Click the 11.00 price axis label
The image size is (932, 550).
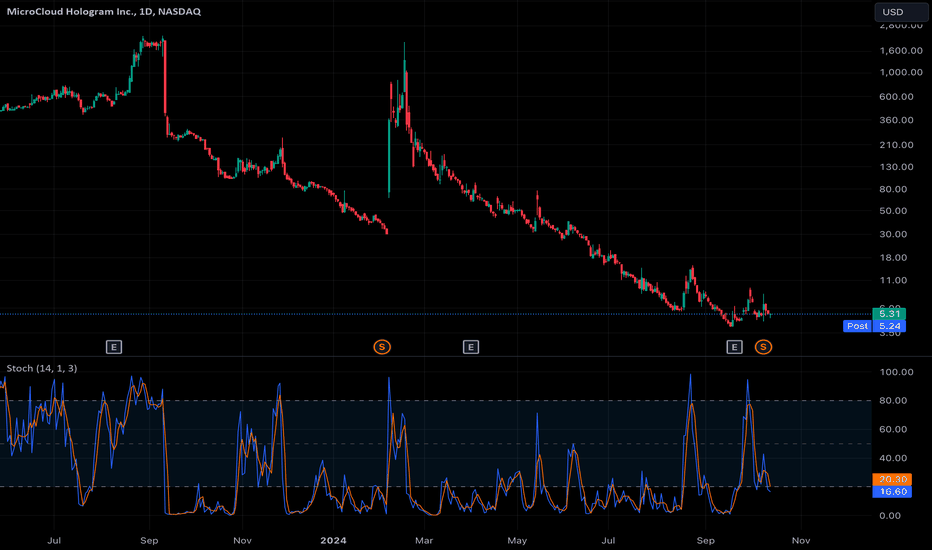coord(893,280)
